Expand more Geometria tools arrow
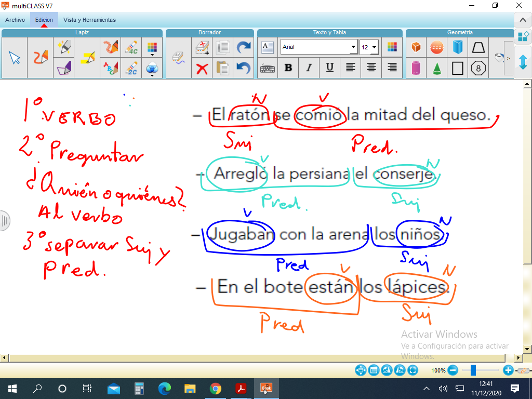This screenshot has width=532, height=399. pos(508,58)
